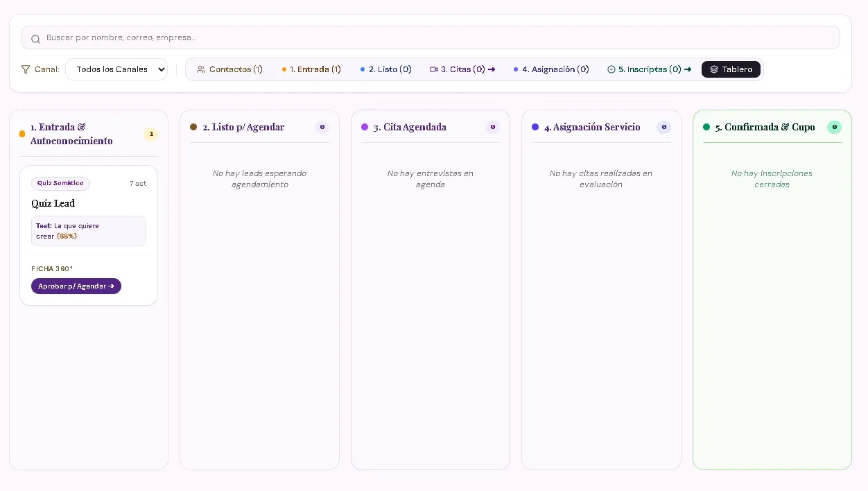The height and width of the screenshot is (491, 868).
Task: View the 5. Inscriptas (0) tab
Action: [650, 69]
